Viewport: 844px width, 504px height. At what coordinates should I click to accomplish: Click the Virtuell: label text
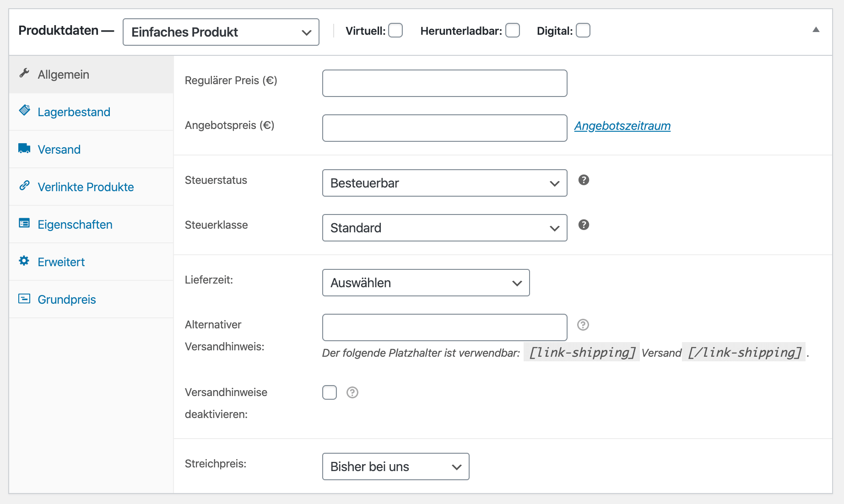(x=366, y=31)
